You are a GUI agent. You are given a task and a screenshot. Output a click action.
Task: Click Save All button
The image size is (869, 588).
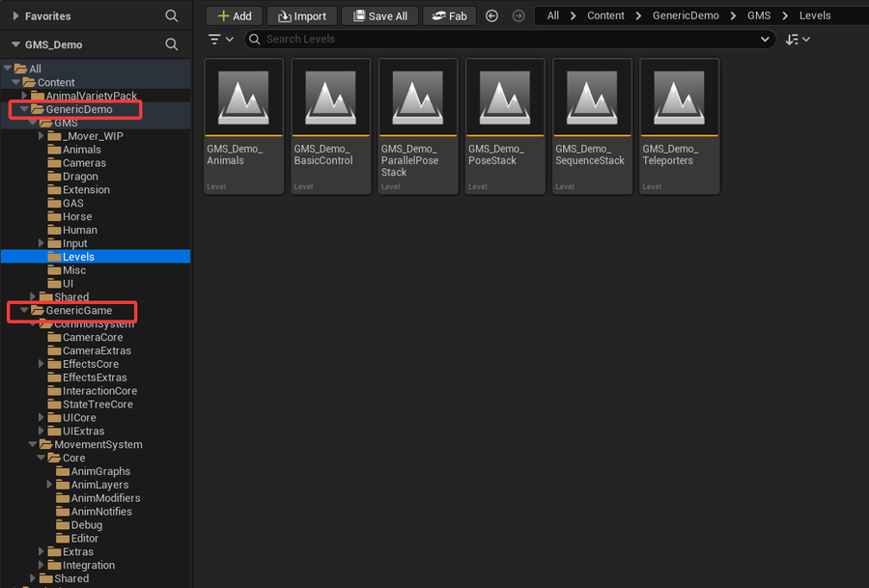coord(380,16)
